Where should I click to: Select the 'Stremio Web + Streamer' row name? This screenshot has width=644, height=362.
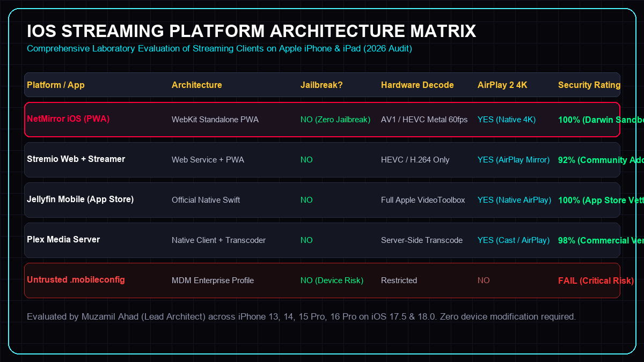(76, 159)
